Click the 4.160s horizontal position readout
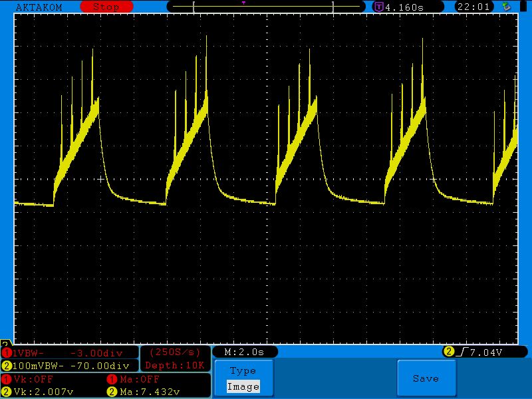Image resolution: width=532 pixels, height=399 pixels. coord(414,7)
